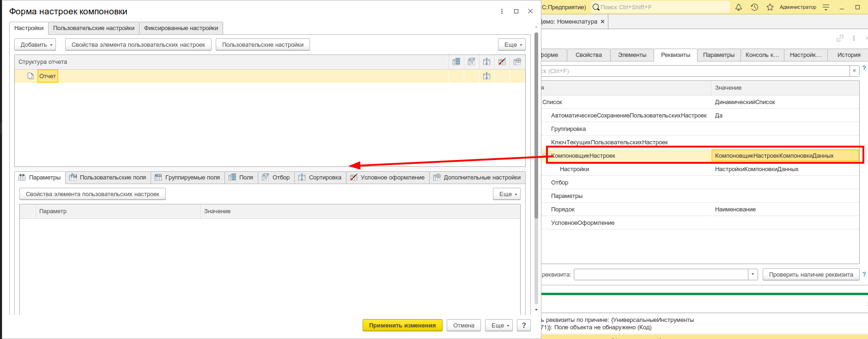868x339 pixels.
Task: Open the notifications bell icon
Action: tap(739, 7)
